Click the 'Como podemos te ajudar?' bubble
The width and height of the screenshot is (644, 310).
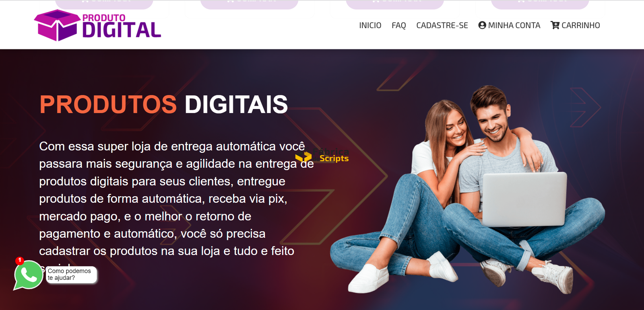pos(71,275)
